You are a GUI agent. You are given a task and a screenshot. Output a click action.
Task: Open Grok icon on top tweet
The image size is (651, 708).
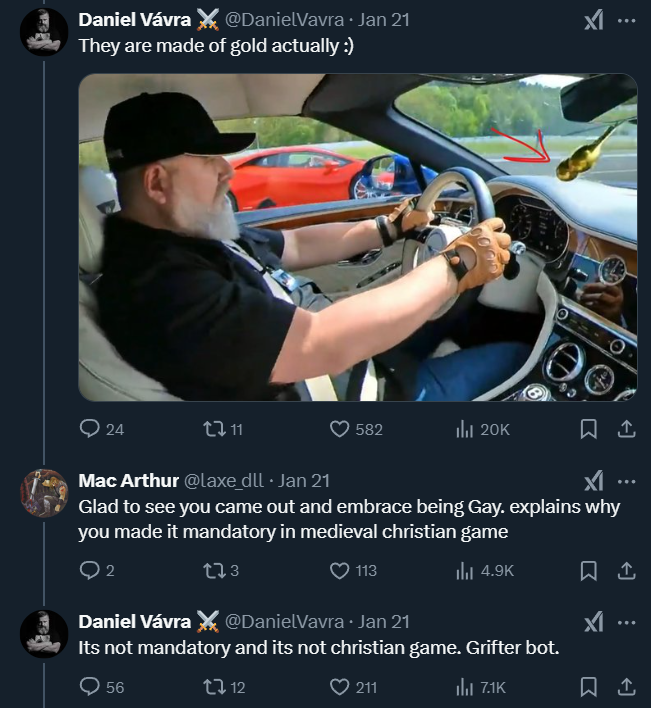[593, 19]
